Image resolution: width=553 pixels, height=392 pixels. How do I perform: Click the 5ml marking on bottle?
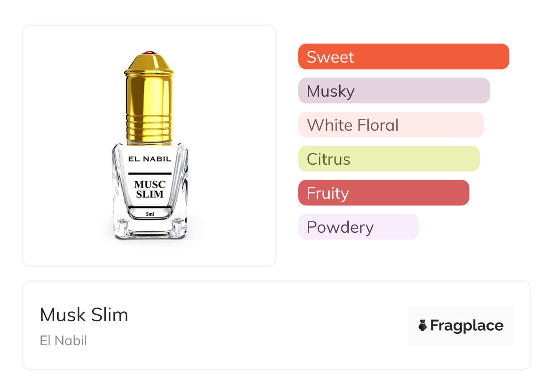click(149, 213)
